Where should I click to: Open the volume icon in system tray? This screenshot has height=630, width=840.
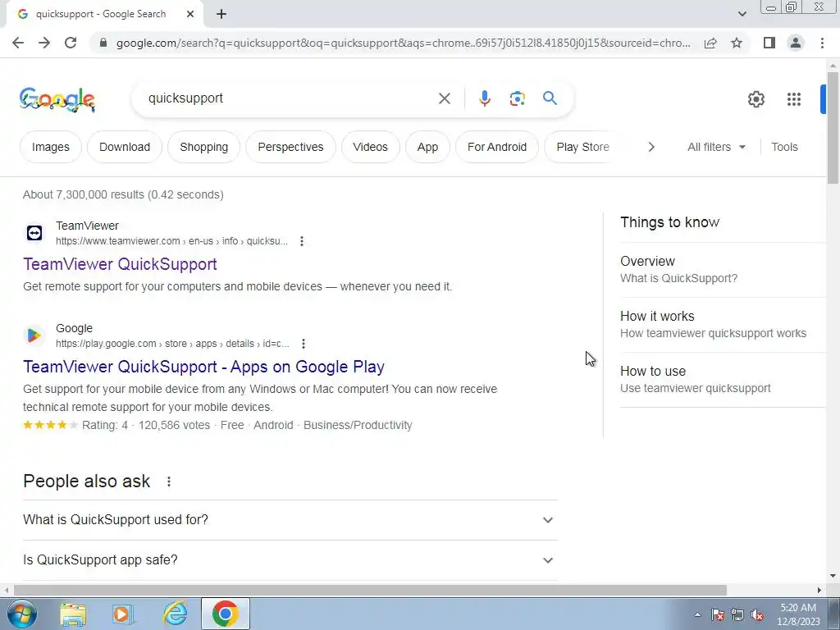point(757,615)
